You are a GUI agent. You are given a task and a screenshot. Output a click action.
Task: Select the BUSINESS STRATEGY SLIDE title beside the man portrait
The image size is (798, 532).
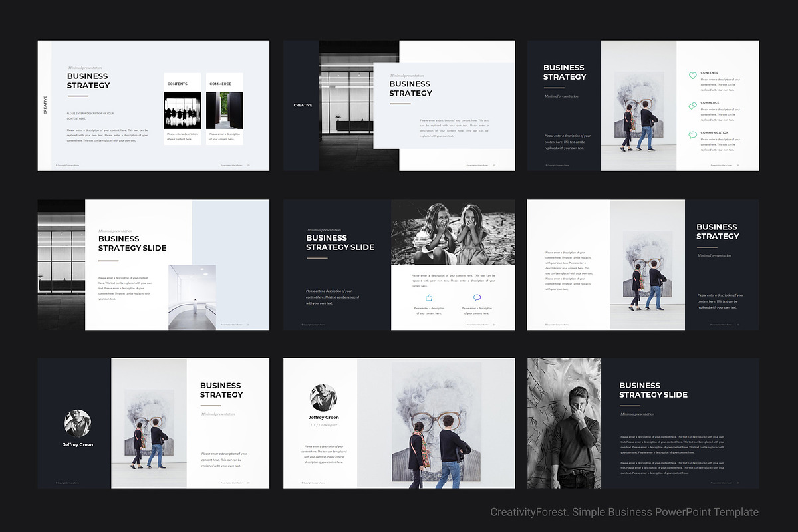(x=653, y=390)
